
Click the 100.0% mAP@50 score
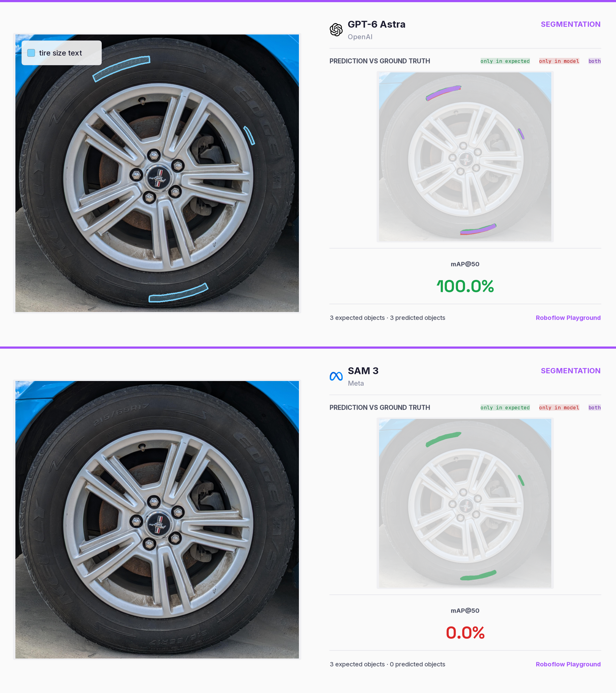coord(465,286)
